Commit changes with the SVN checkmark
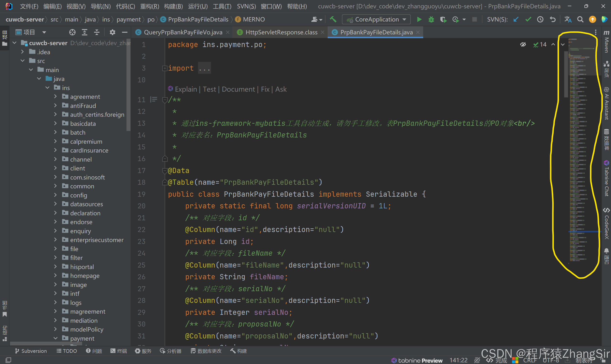Image resolution: width=611 pixels, height=364 pixels. (528, 19)
